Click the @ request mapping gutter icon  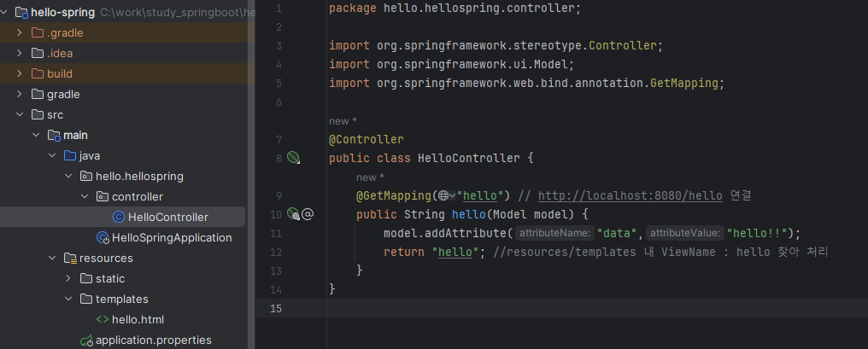tap(308, 214)
